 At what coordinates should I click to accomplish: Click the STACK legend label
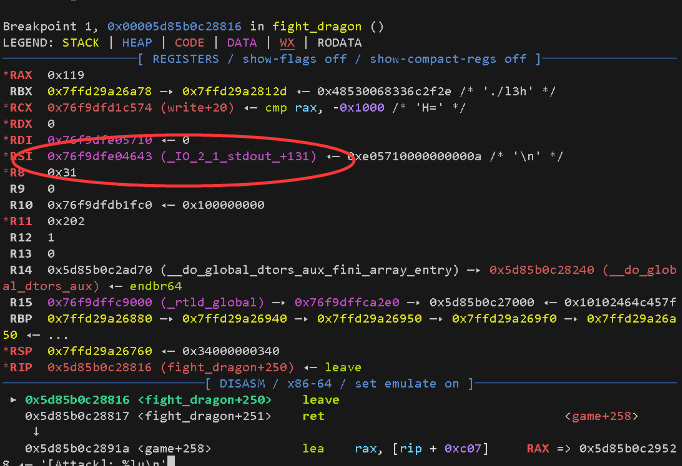click(80, 43)
